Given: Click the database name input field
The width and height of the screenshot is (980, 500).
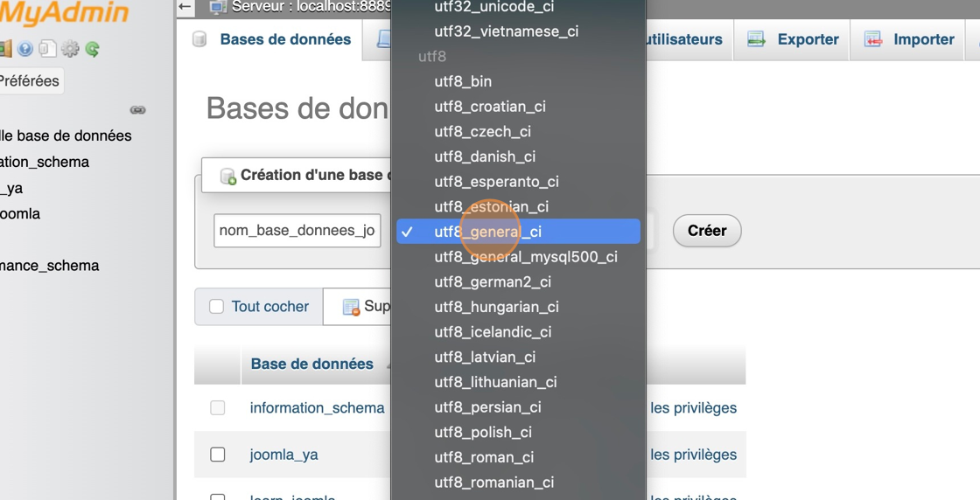Looking at the screenshot, I should pos(297,231).
